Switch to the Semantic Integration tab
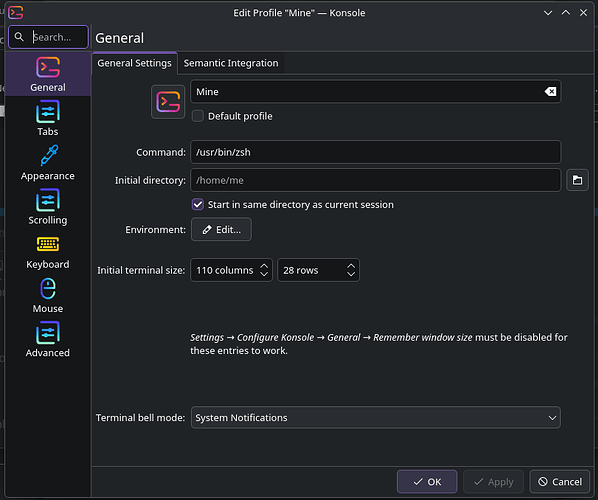Image resolution: width=598 pixels, height=500 pixels. coord(231,63)
